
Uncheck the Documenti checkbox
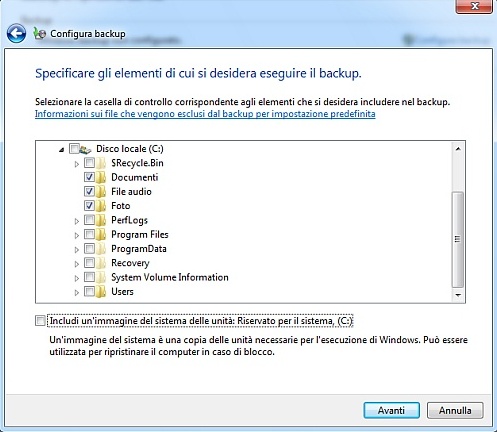89,177
